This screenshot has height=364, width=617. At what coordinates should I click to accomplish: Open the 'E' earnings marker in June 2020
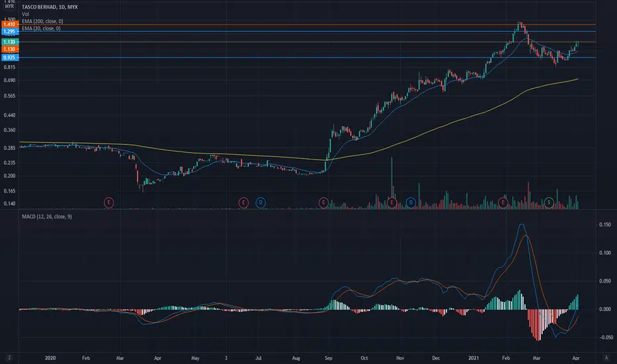point(243,203)
